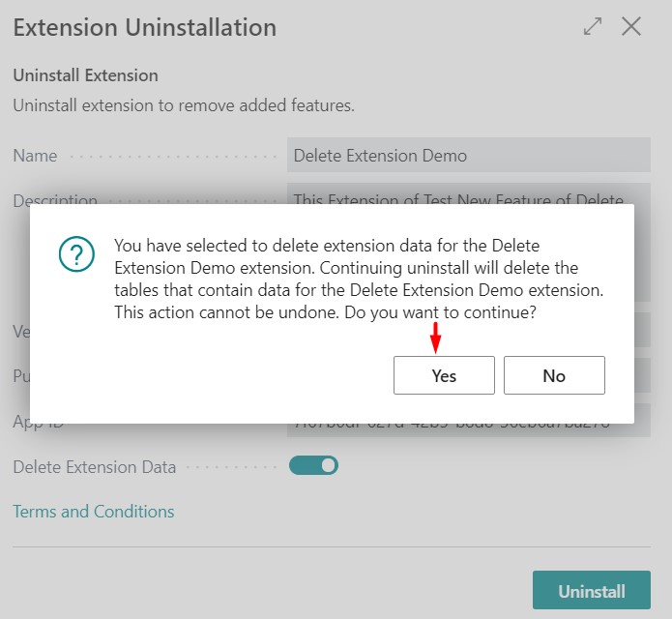Click the Description field label
672x619 pixels.
[55, 199]
